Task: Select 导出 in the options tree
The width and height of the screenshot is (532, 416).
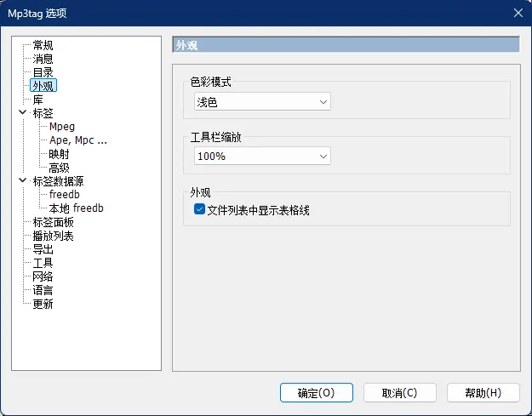Action: (x=43, y=249)
